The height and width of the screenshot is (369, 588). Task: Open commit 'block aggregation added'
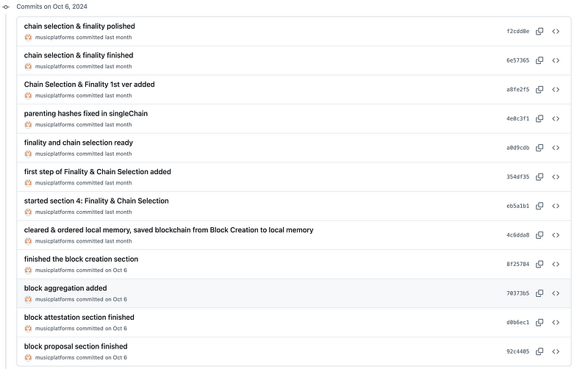[x=65, y=288]
